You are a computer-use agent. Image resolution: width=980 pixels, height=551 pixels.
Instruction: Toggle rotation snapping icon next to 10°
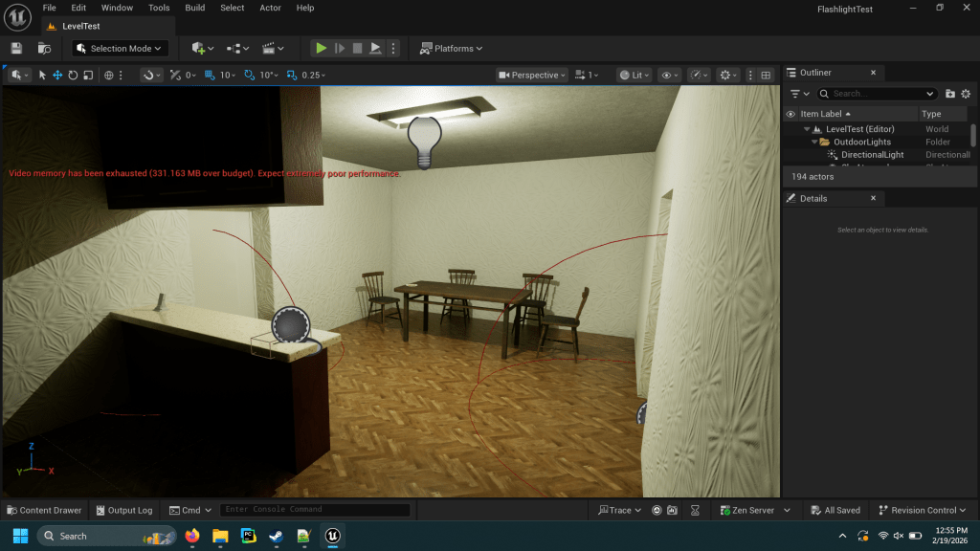pos(250,75)
